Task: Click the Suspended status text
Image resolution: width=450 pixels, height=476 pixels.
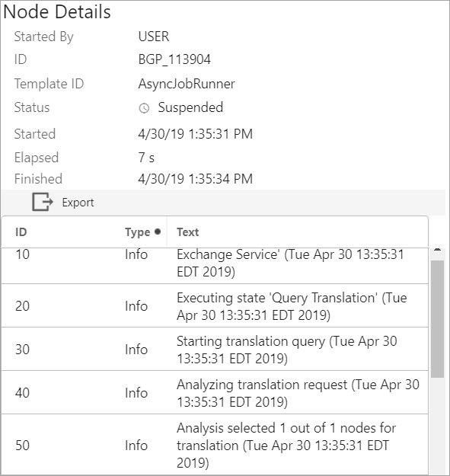Action: tap(190, 107)
